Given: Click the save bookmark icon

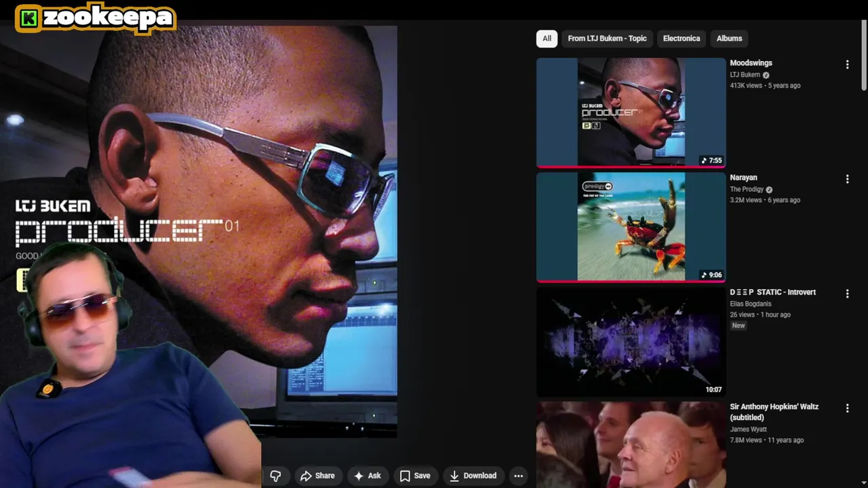Looking at the screenshot, I should 405,476.
